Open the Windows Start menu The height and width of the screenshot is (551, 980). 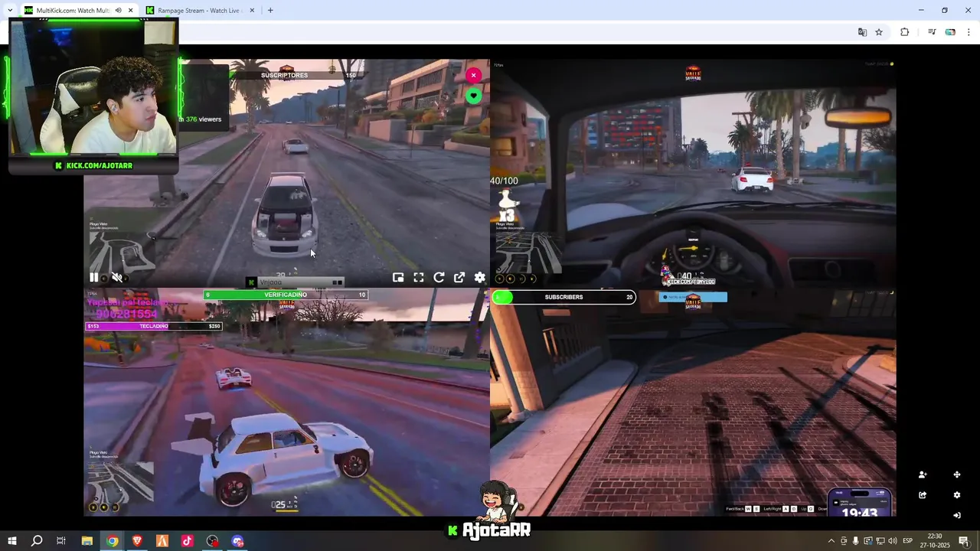(x=11, y=541)
